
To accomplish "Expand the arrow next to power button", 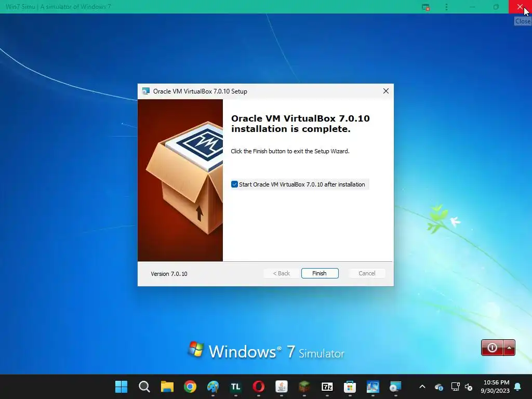I will 509,348.
